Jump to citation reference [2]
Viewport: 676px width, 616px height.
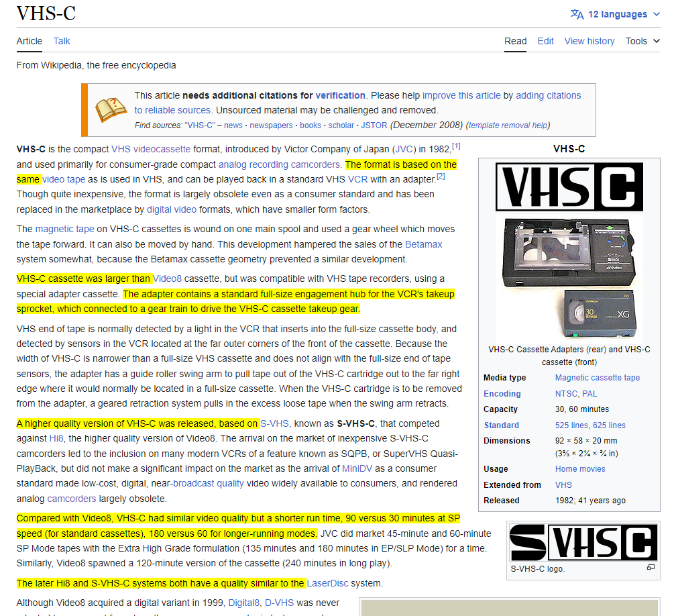(x=441, y=176)
